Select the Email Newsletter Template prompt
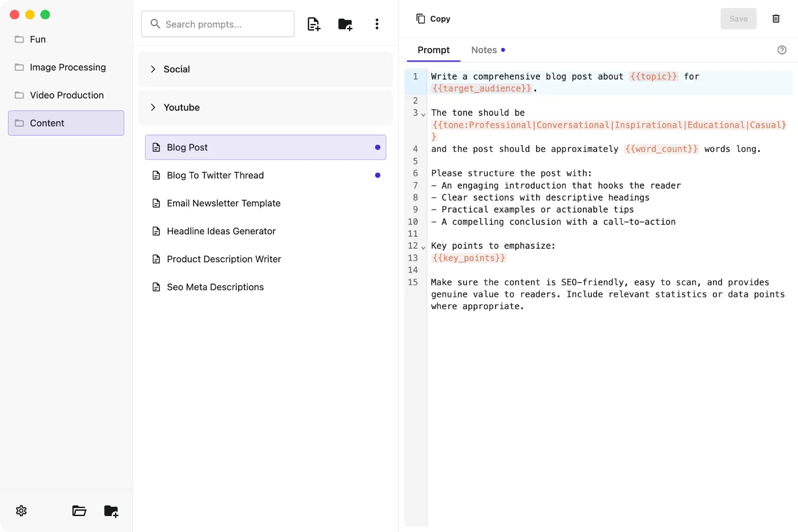 [223, 203]
